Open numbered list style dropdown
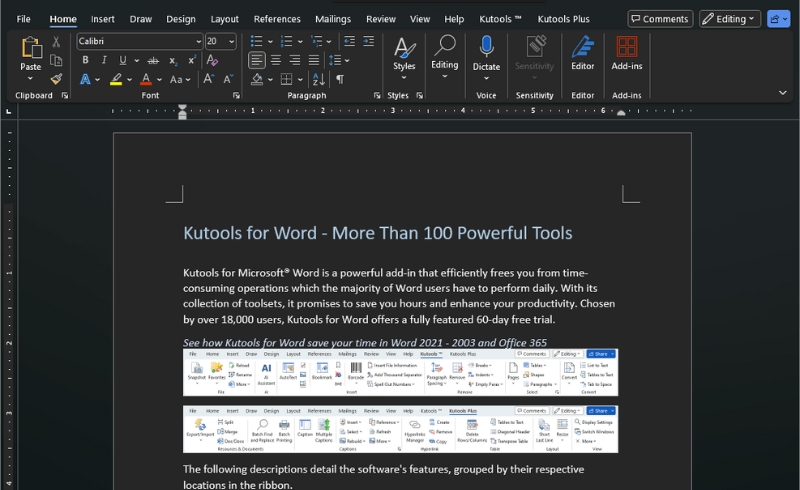Screen dimensions: 800x490 tap(300, 41)
